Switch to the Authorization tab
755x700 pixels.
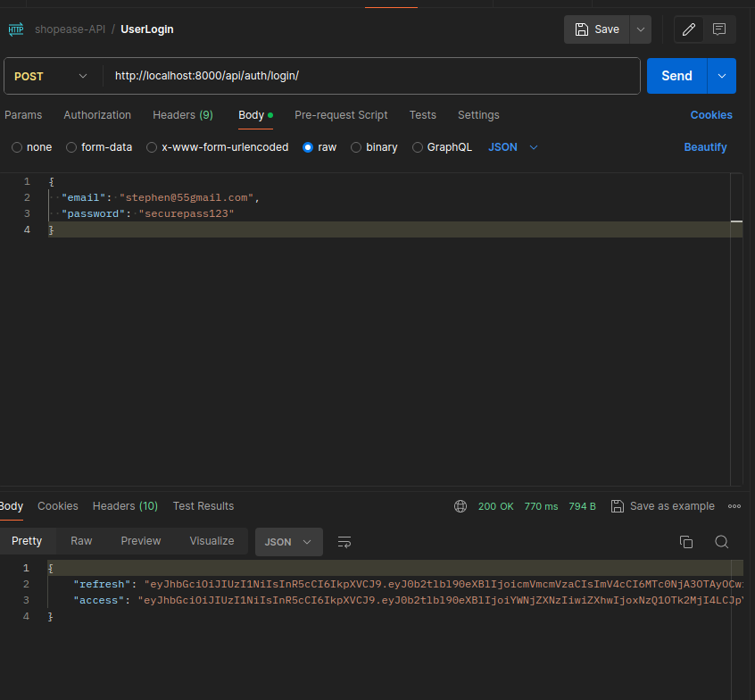(x=97, y=115)
